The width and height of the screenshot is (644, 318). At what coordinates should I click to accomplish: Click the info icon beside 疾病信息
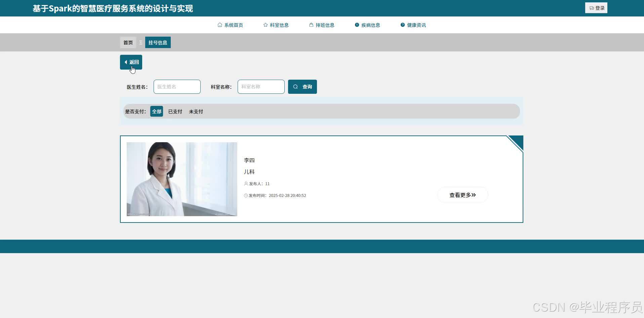click(357, 25)
